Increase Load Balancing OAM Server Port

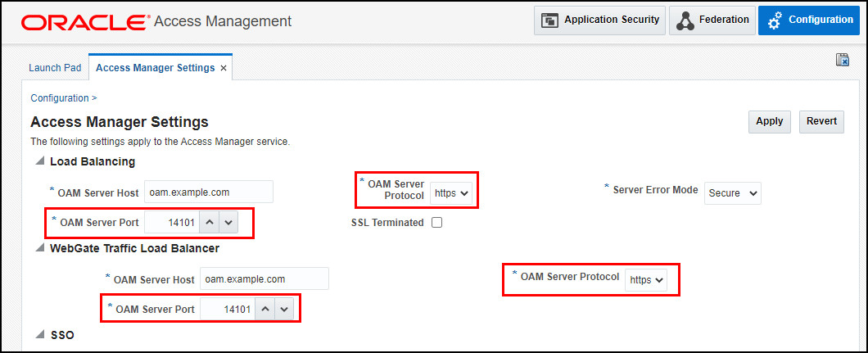pos(210,223)
